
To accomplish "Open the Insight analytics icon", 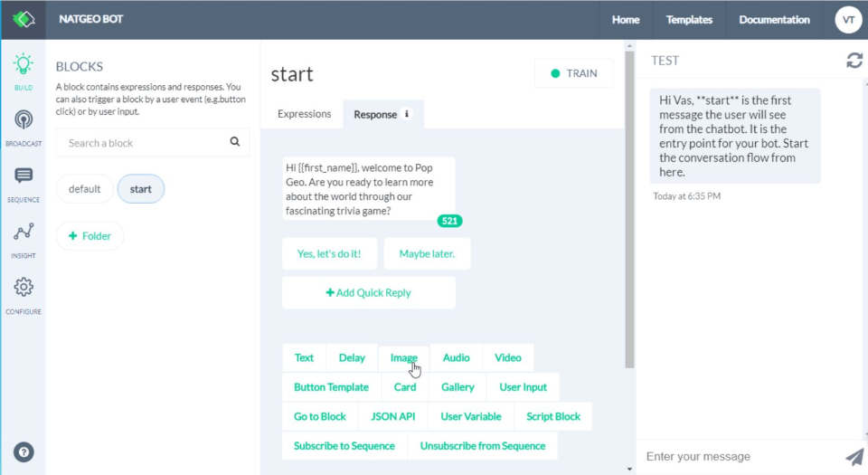I will 24,238.
